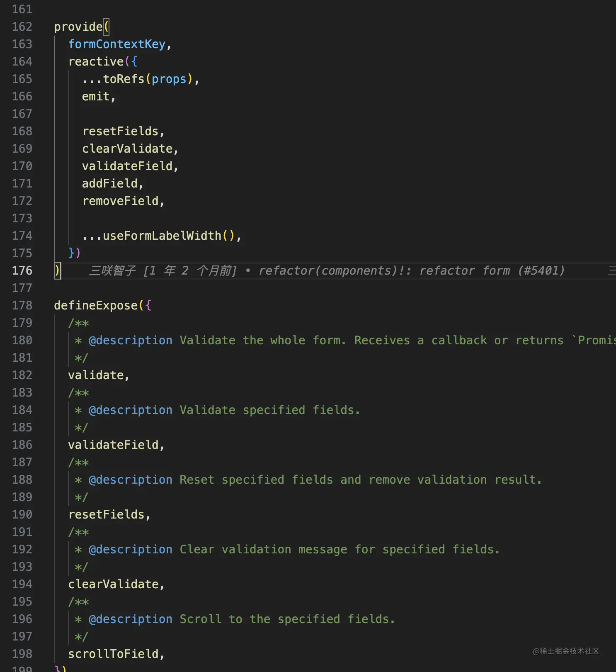Click 'scrollToField' on line 198
The width and height of the screenshot is (616, 672).
point(113,654)
